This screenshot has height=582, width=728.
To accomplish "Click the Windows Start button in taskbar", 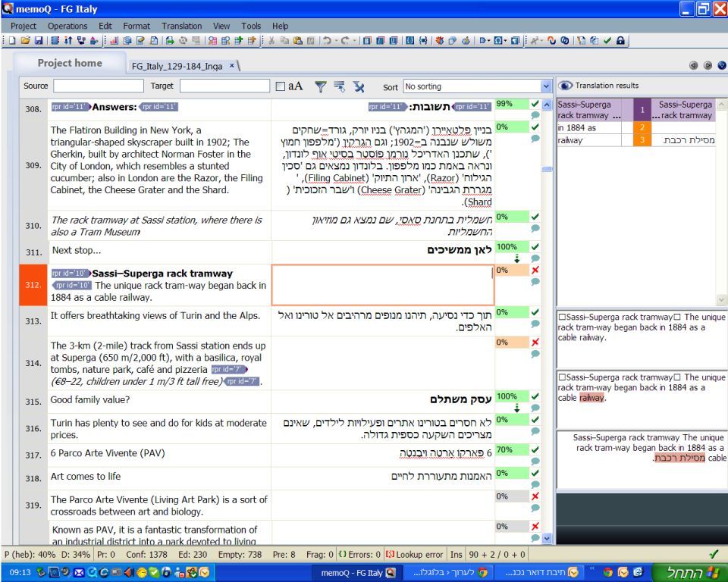I will click(x=689, y=572).
